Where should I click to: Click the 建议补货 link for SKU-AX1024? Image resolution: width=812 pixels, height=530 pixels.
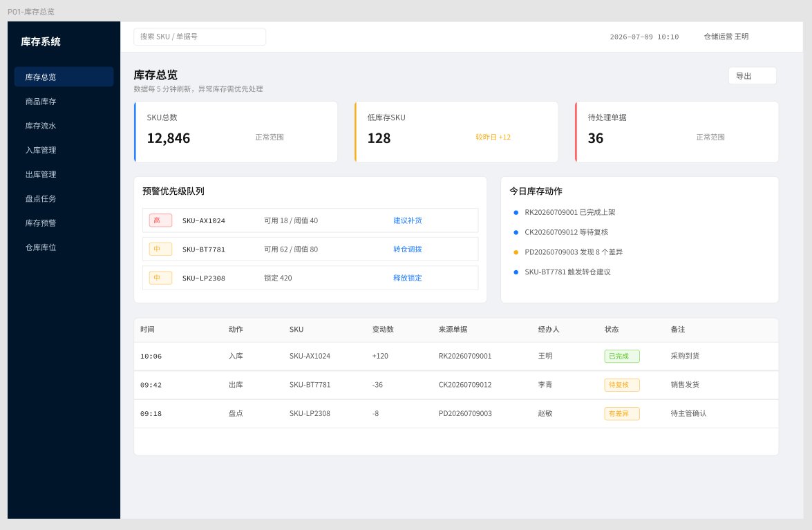tap(408, 220)
